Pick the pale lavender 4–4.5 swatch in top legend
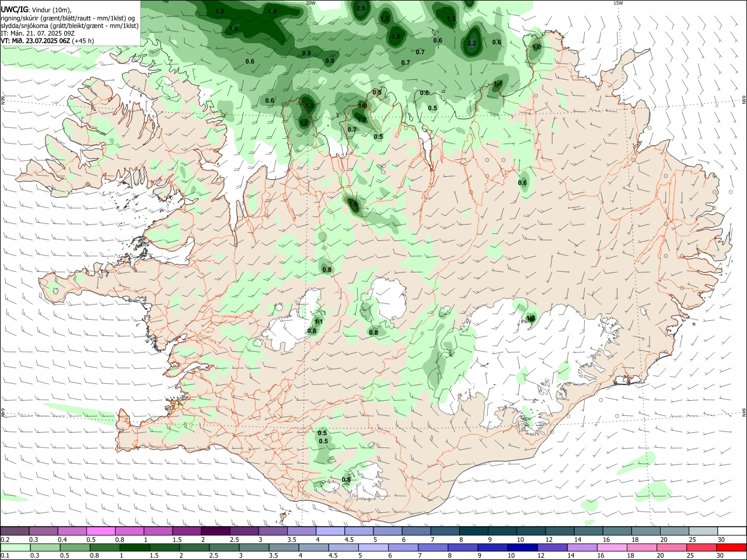This screenshot has width=747, height=560. pos(330,531)
